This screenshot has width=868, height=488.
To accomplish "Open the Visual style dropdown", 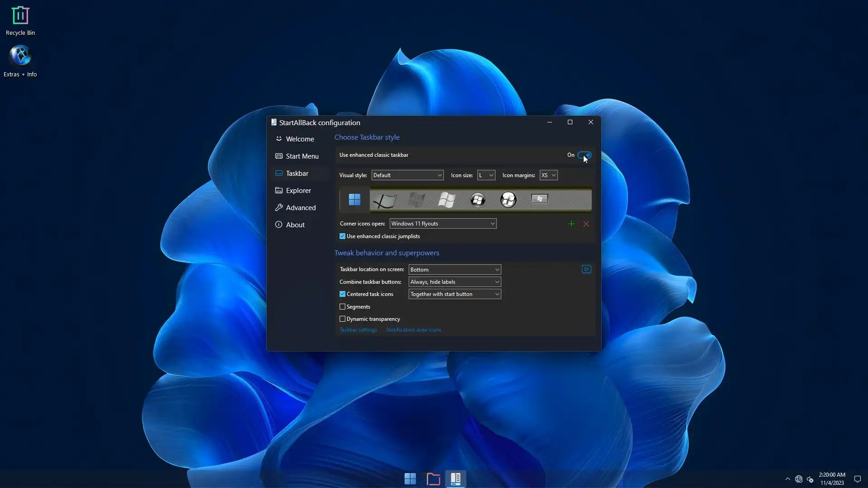I will tap(407, 175).
